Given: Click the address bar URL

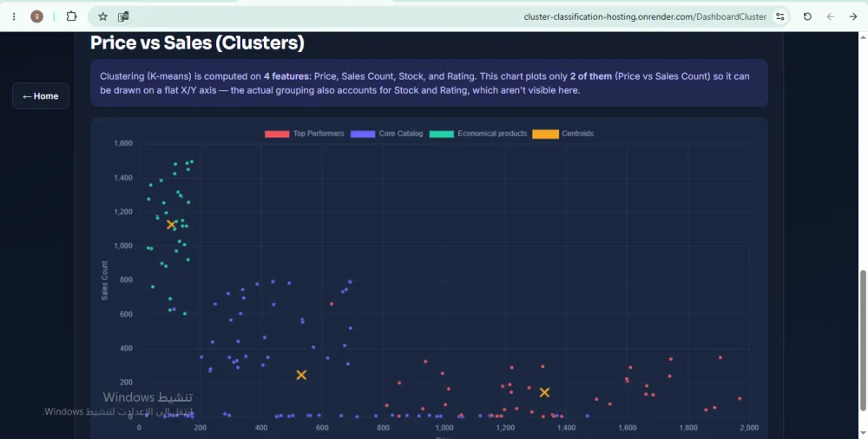Looking at the screenshot, I should [645, 16].
